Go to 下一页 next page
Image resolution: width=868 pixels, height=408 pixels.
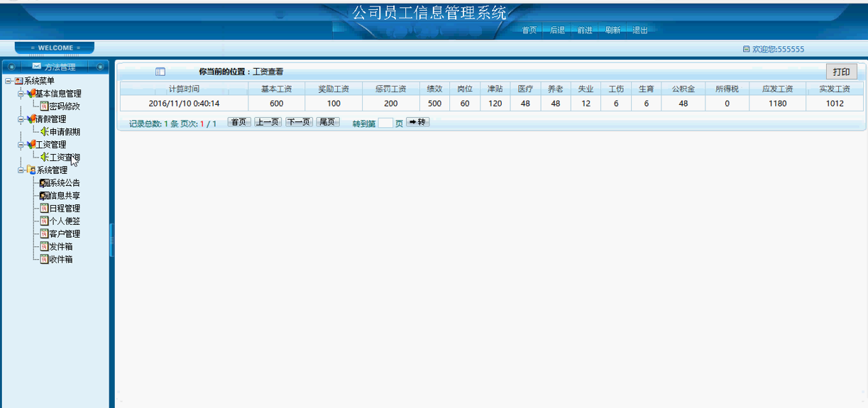[299, 122]
